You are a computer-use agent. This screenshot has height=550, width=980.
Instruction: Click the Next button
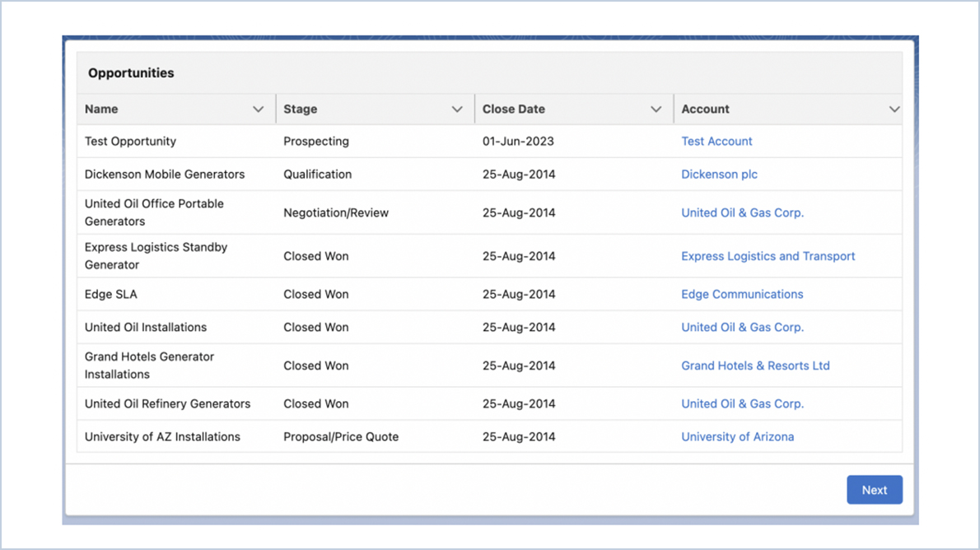pyautogui.click(x=875, y=489)
